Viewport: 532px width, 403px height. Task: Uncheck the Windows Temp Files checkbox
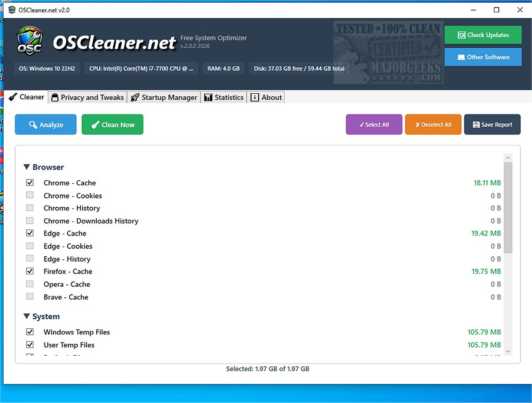30,331
